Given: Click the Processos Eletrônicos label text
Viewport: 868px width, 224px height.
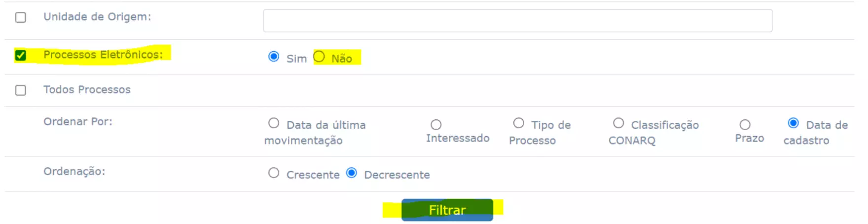Looking at the screenshot, I should [x=103, y=55].
